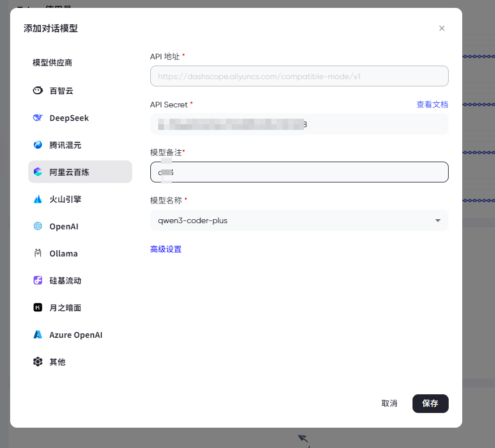Click the 阿里云百炼 logo icon
495x448 pixels.
click(37, 172)
